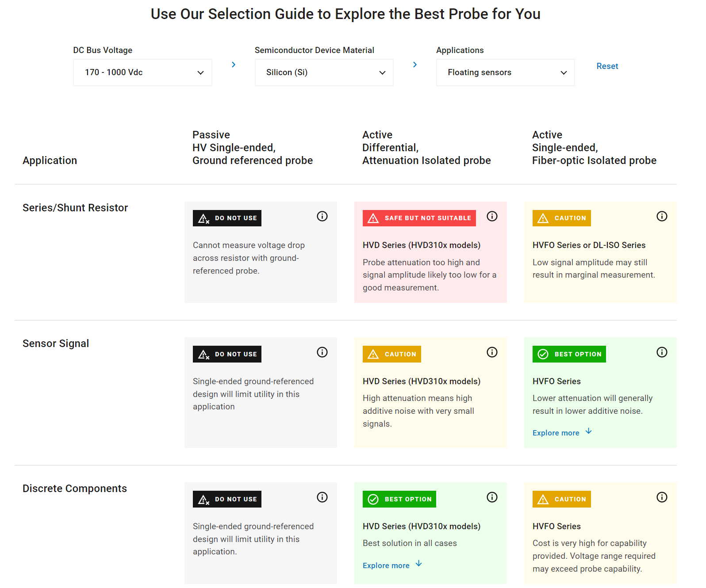The image size is (706, 588).
Task: Click info icon on HVFO or DL-ISO caution card
Action: pyautogui.click(x=662, y=216)
